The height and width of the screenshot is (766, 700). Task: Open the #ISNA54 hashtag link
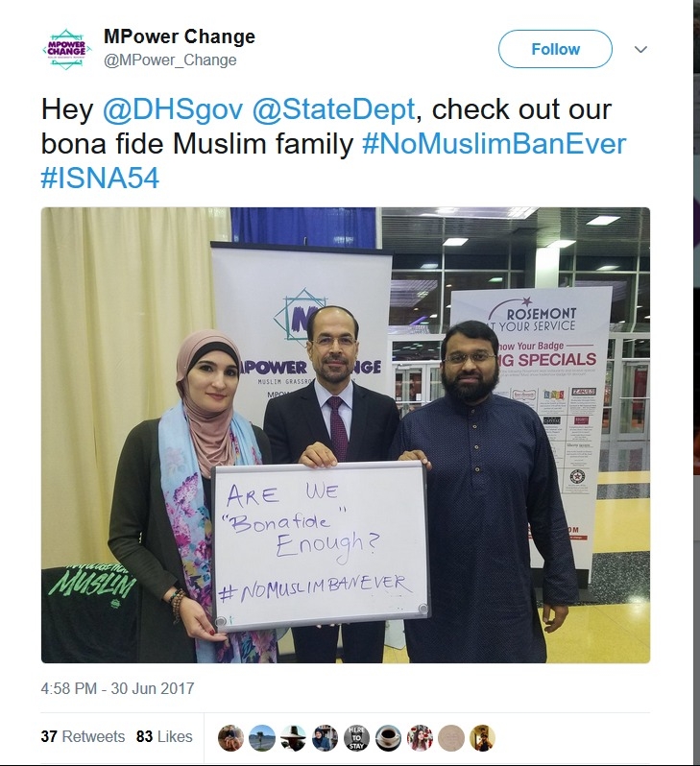(x=100, y=179)
